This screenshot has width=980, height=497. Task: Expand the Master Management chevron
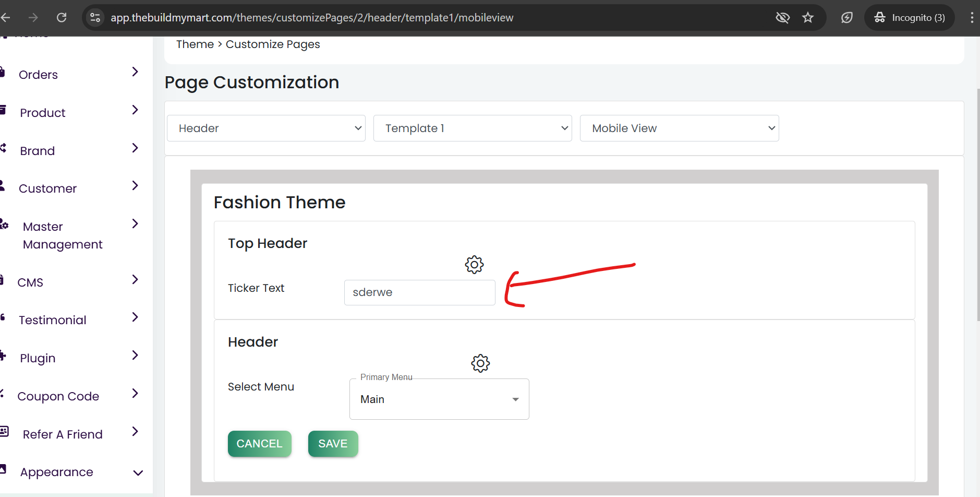(135, 223)
